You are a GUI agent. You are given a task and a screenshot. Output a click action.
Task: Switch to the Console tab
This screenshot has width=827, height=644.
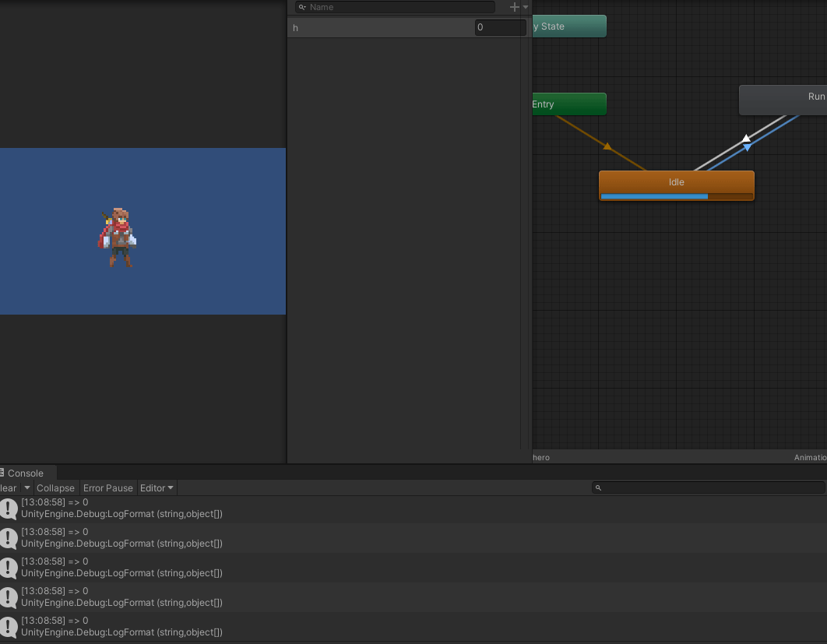point(26,473)
